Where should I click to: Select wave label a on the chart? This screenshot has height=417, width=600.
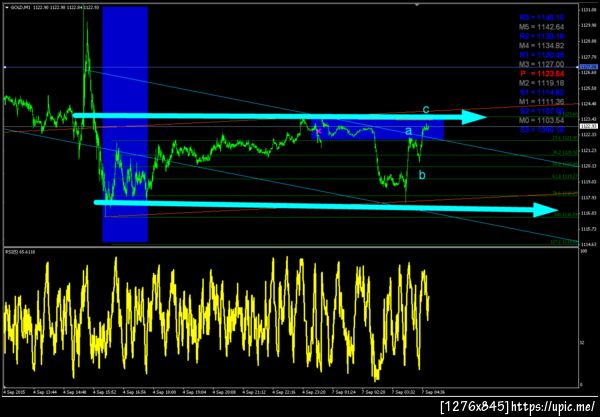tap(409, 131)
